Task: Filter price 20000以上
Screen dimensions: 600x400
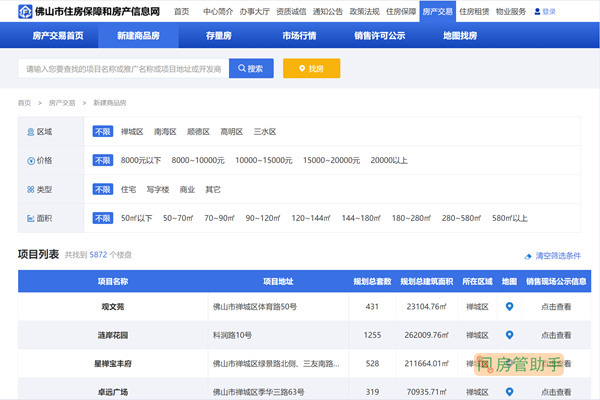Action: click(389, 160)
